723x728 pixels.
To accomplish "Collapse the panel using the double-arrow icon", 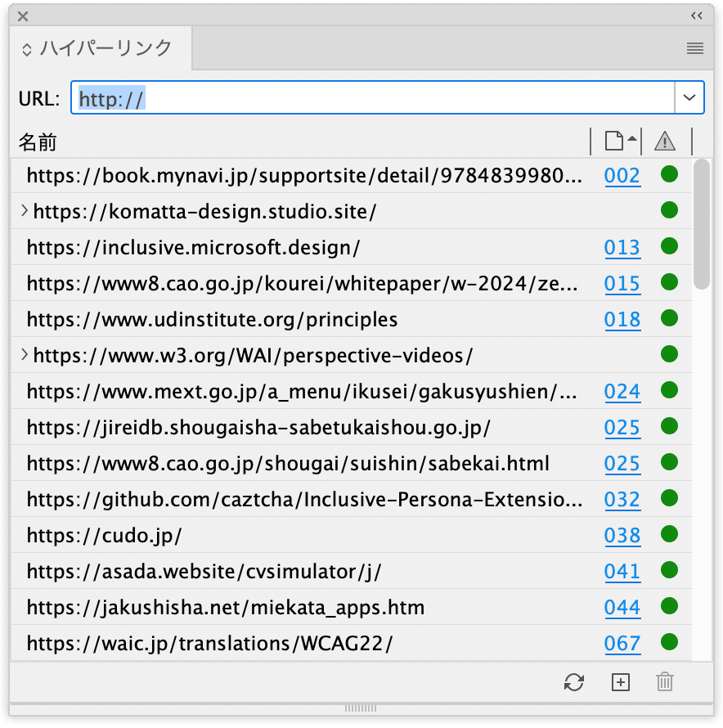I will point(696,15).
